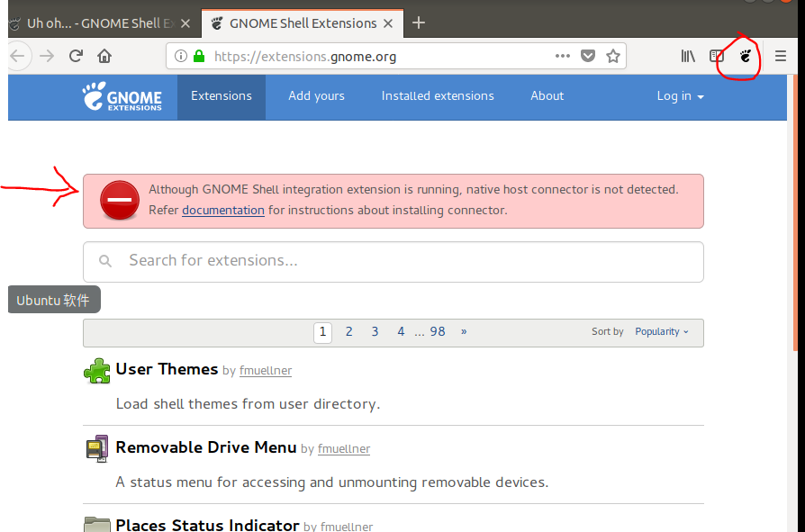Open the Extensions nav item
Viewport: 805px width, 532px height.
click(222, 96)
